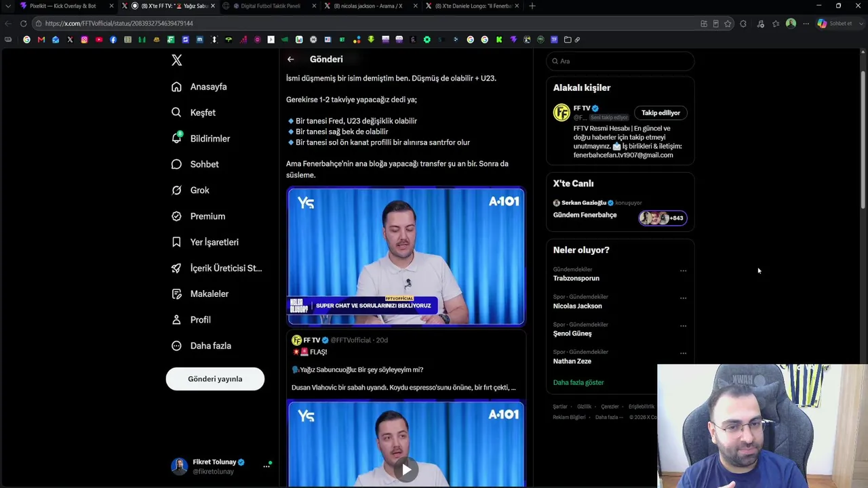Click the Takip ediliyor button for FF TV
Image resolution: width=868 pixels, height=488 pixels.
[x=660, y=113]
